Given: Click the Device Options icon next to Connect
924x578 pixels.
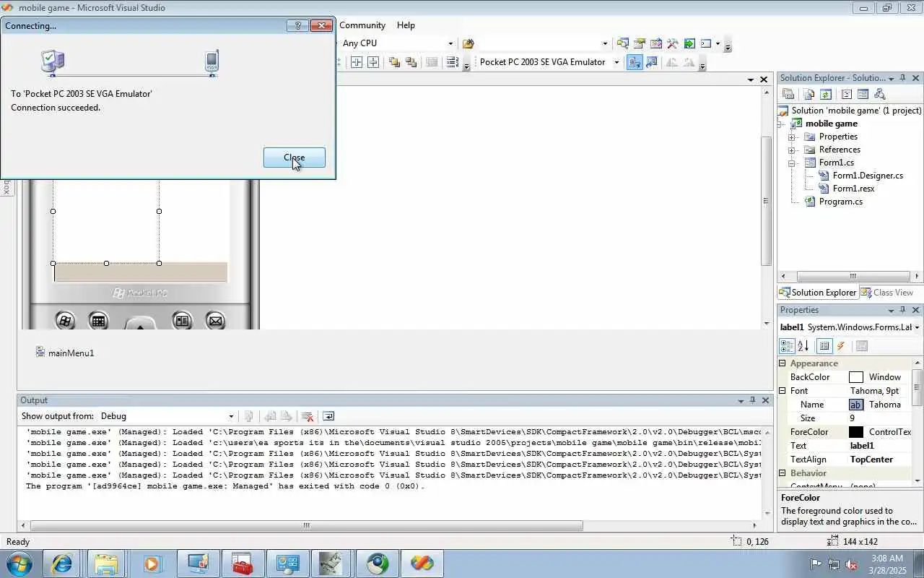Looking at the screenshot, I should click(x=652, y=62).
